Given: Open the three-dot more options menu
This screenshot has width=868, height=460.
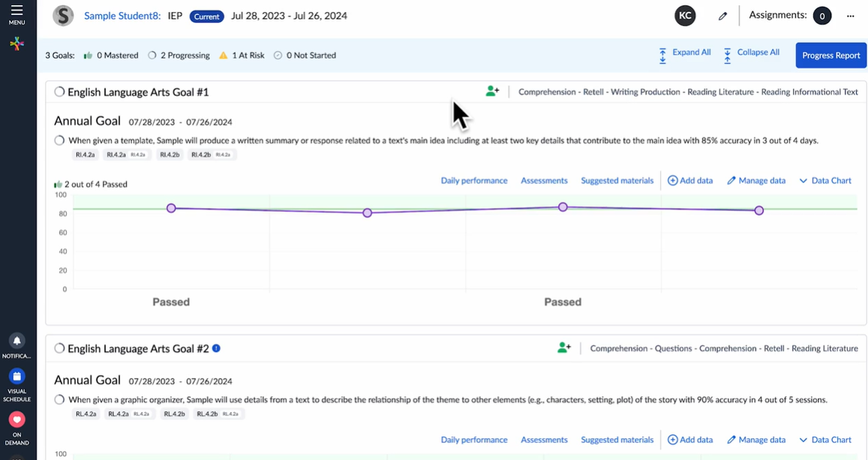Looking at the screenshot, I should pyautogui.click(x=850, y=16).
